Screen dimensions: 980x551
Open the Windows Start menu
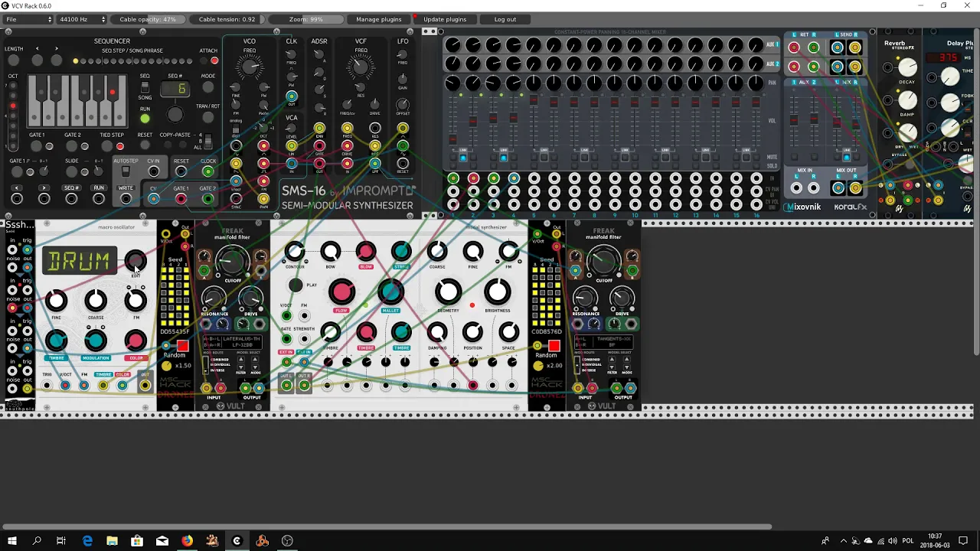pos(11,541)
